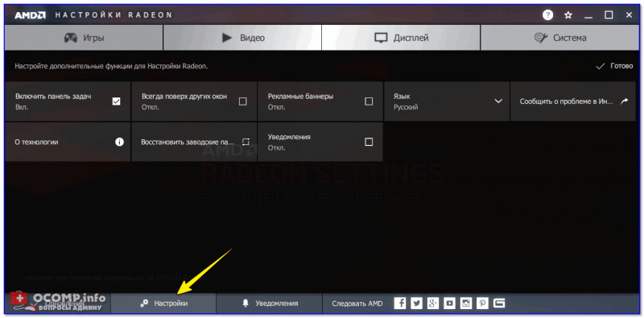Open AMD Pinterest icon
This screenshot has width=644, height=318.
point(482,304)
